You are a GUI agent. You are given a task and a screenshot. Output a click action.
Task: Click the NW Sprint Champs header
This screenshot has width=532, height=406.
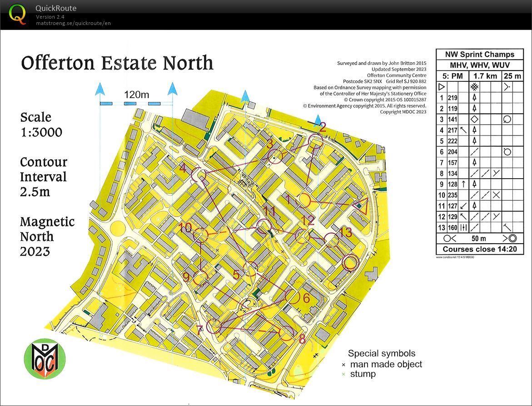(x=480, y=54)
